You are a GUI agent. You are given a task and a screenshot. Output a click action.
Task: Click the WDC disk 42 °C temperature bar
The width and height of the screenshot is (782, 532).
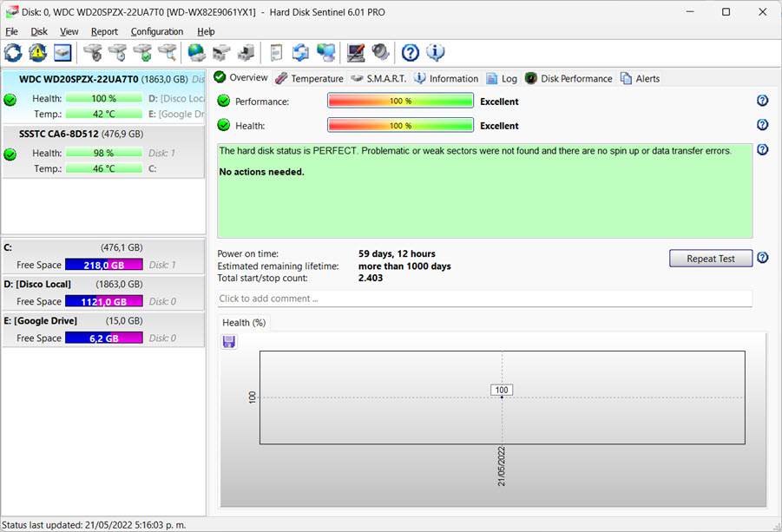coord(104,114)
